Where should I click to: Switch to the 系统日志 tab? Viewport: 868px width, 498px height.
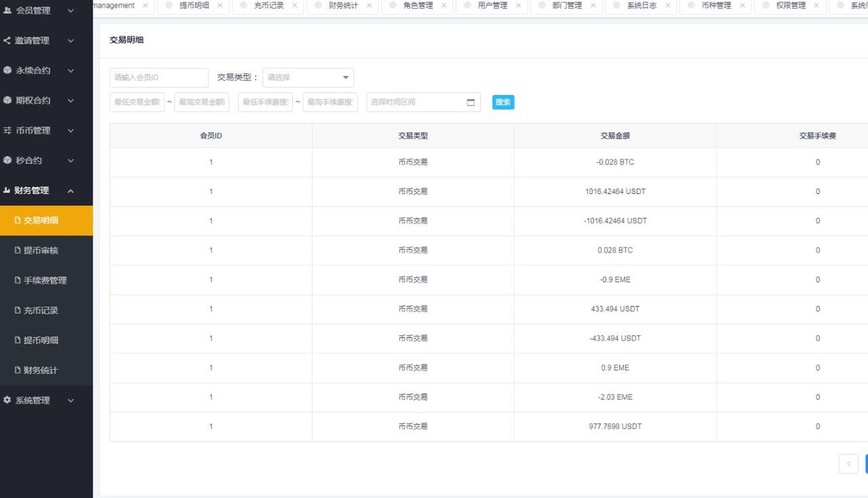[641, 5]
